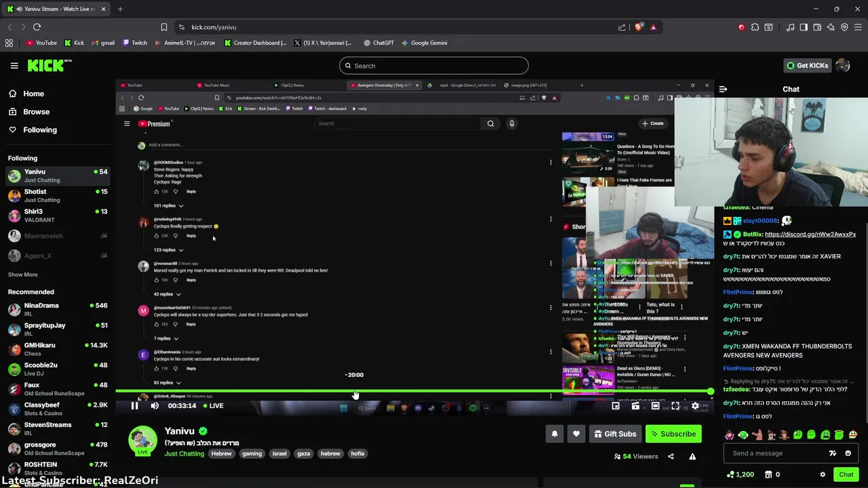The width and height of the screenshot is (868, 488).
Task: Open the Brave Rewards triangle icon
Action: tap(653, 27)
